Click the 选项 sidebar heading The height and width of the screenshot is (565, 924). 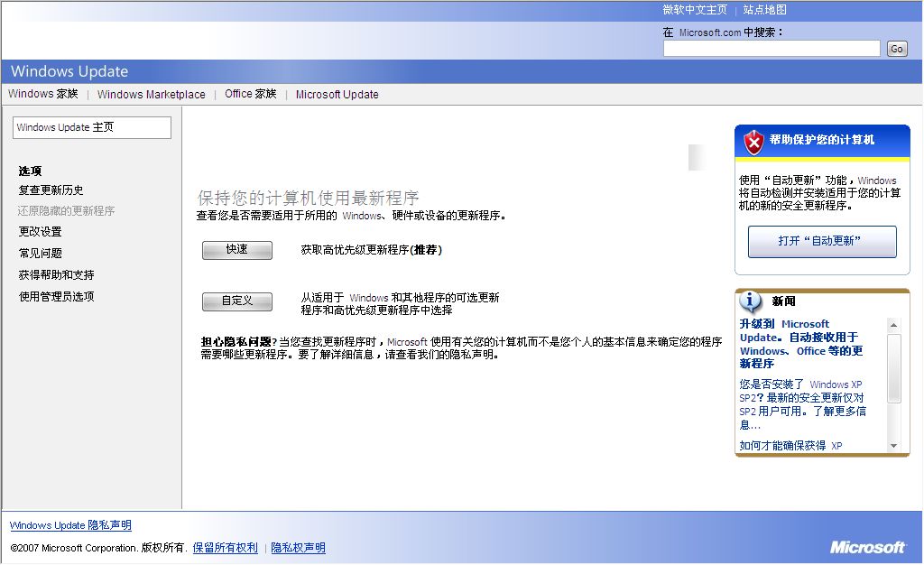(x=30, y=171)
